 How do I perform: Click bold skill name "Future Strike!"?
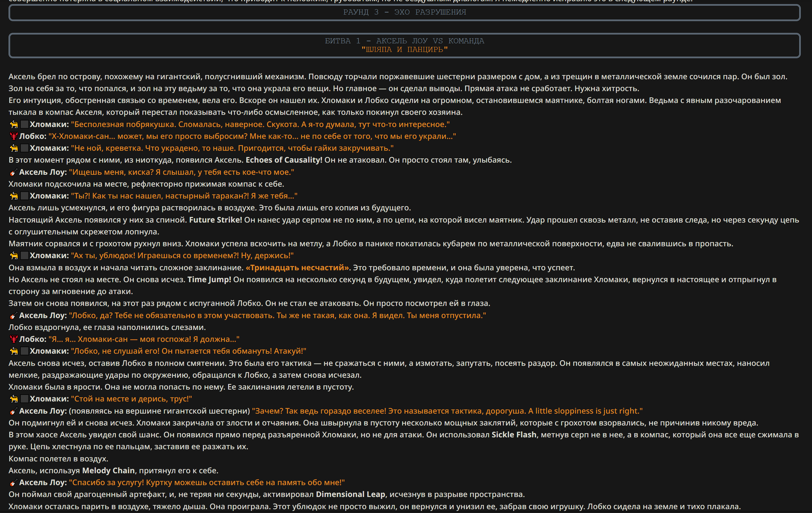coord(215,220)
